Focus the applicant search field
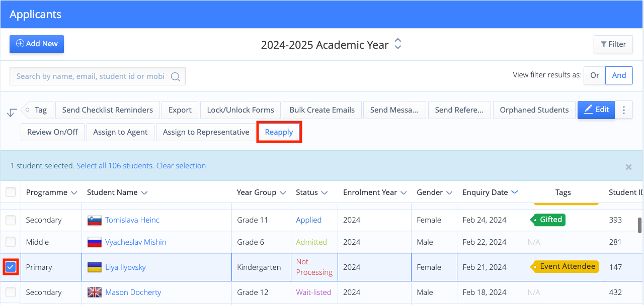Image resolution: width=644 pixels, height=305 pixels. coord(91,76)
